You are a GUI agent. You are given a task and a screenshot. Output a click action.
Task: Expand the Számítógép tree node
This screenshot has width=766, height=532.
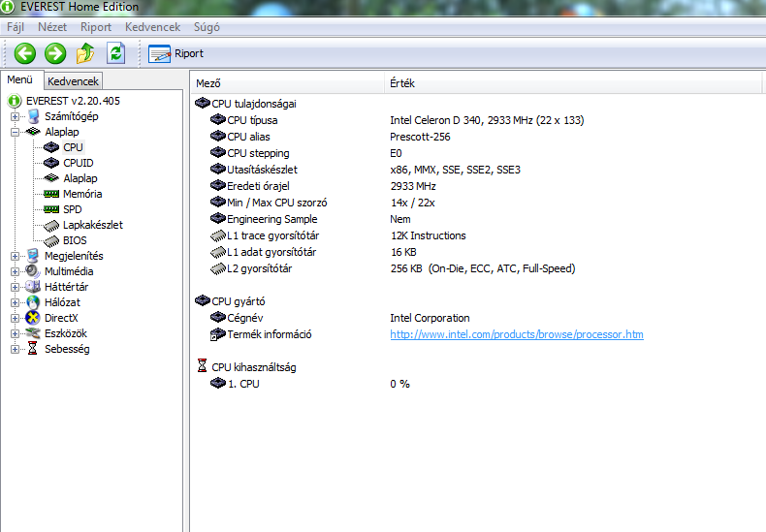coord(16,116)
